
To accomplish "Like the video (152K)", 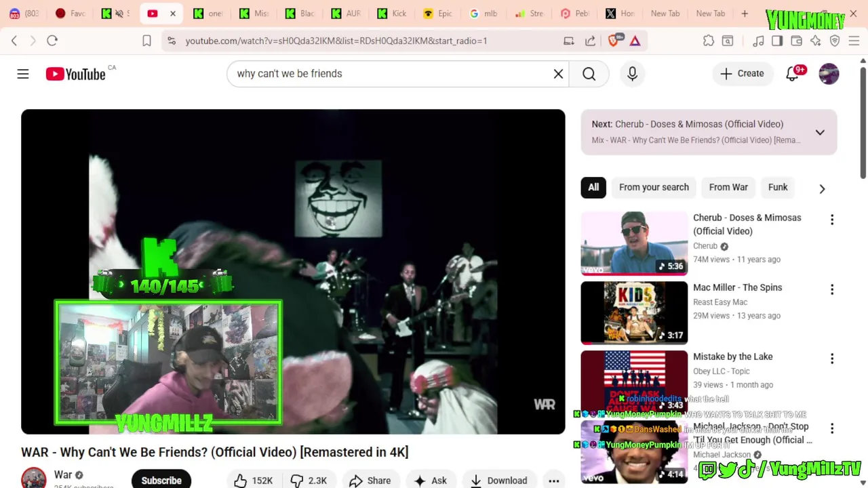I will pyautogui.click(x=254, y=480).
